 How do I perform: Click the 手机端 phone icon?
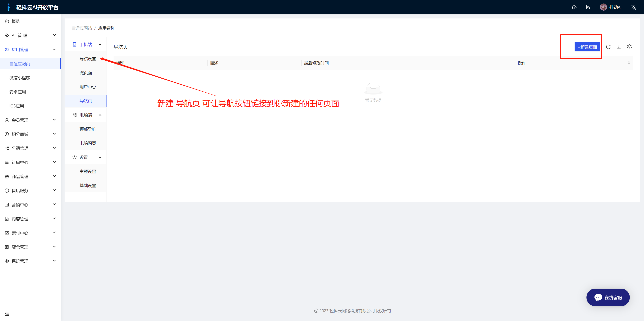tap(74, 44)
